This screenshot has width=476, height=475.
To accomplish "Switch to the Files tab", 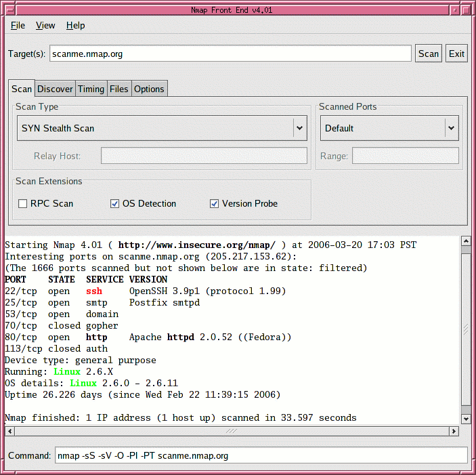I will pos(119,89).
